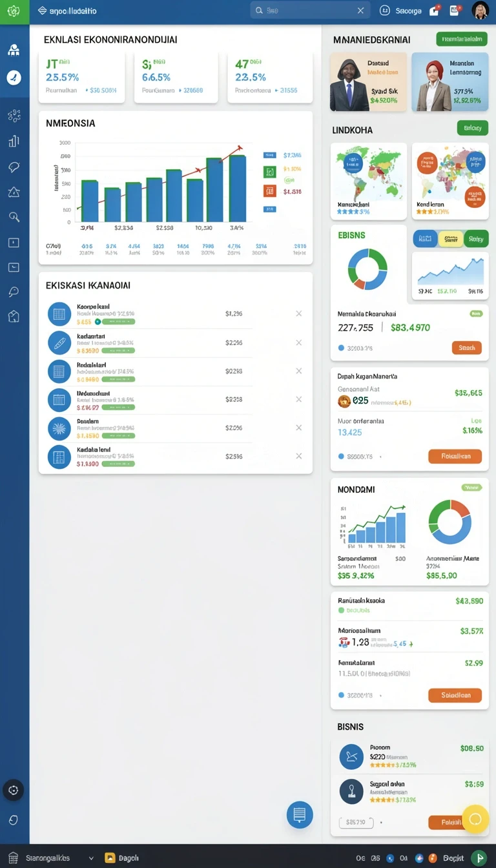Open the user avatar in the top bar
This screenshot has height=868, width=496.
pos(480,10)
